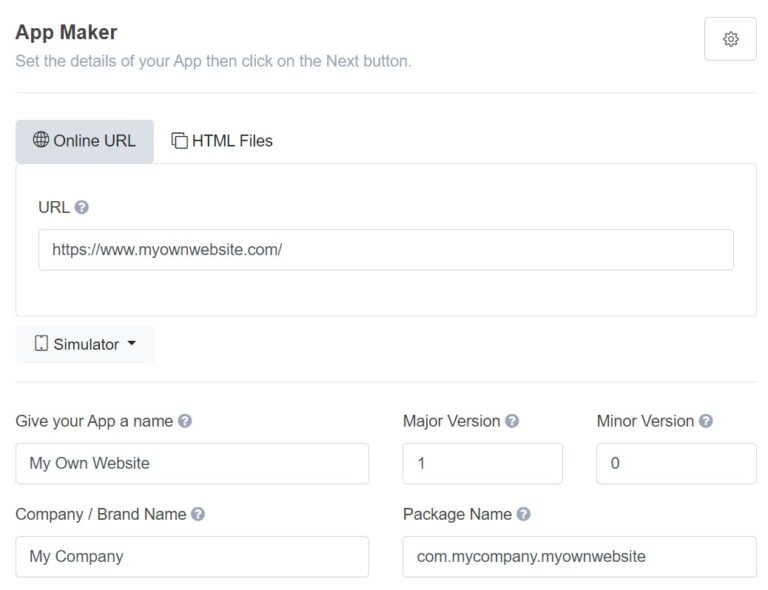Open settings with the gear icon
This screenshot has height=590, width=768.
coord(730,39)
